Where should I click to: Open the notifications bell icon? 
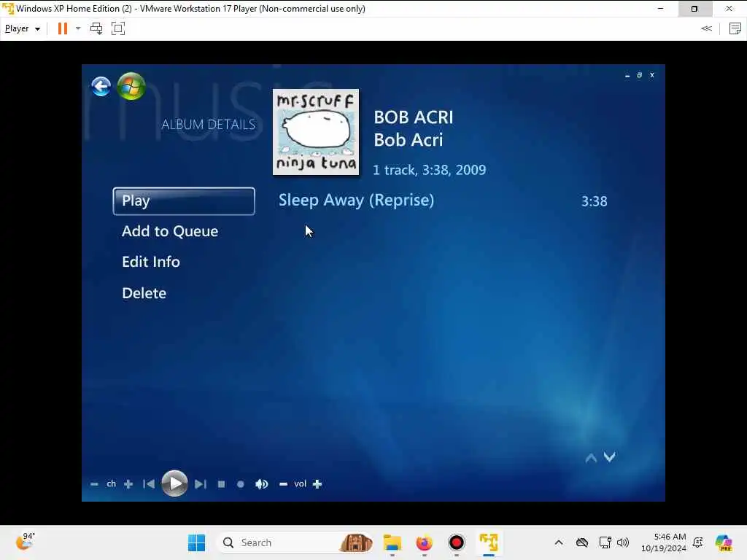(x=698, y=542)
